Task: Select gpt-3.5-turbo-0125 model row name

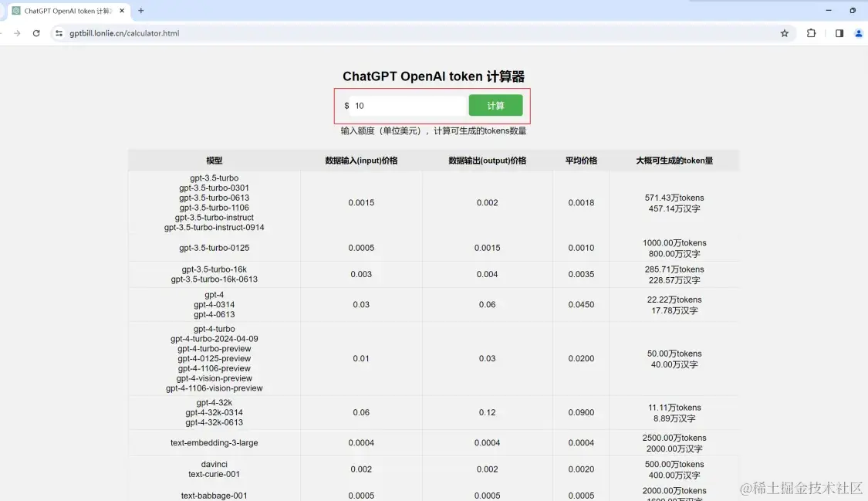Action: (214, 248)
